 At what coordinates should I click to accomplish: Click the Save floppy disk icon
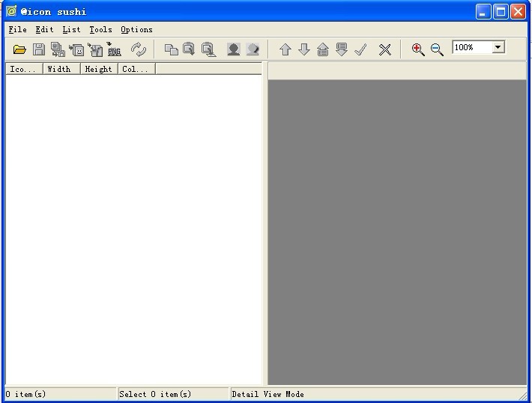pos(39,49)
